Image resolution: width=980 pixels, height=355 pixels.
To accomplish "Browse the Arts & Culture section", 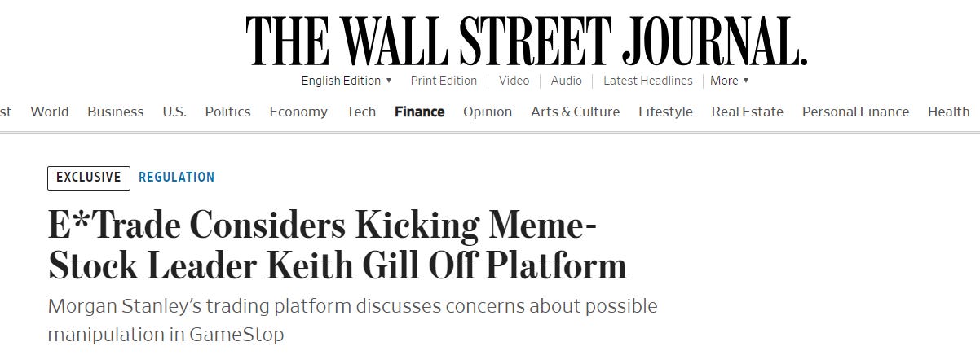I will point(575,112).
